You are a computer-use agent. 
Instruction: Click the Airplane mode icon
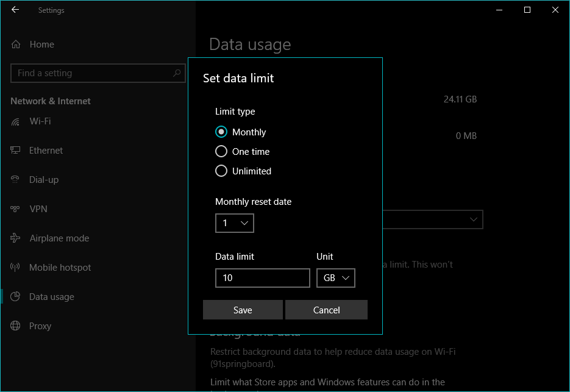pyautogui.click(x=16, y=238)
